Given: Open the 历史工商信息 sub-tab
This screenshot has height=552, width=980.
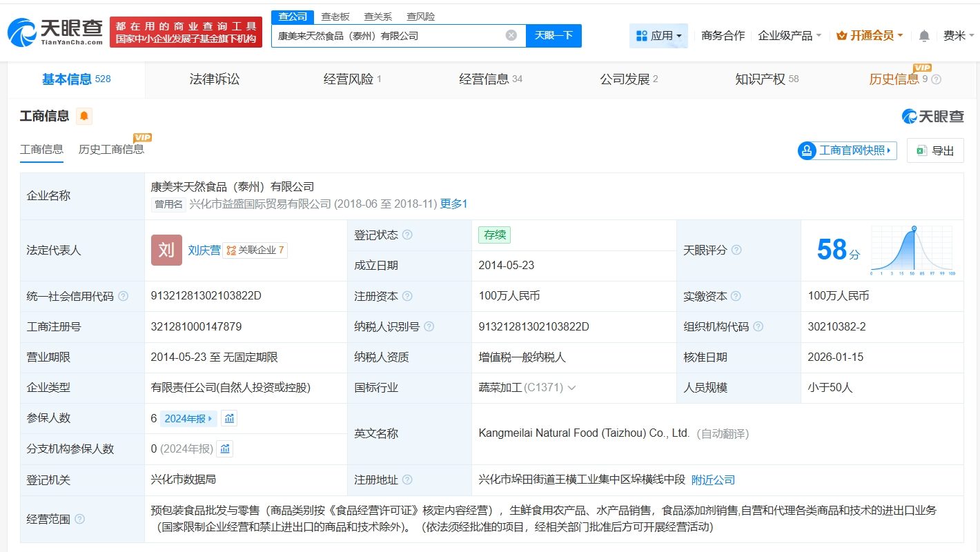Looking at the screenshot, I should [x=112, y=149].
